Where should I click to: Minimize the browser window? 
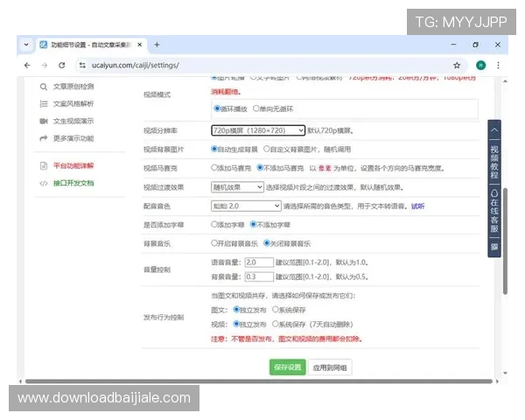point(453,45)
